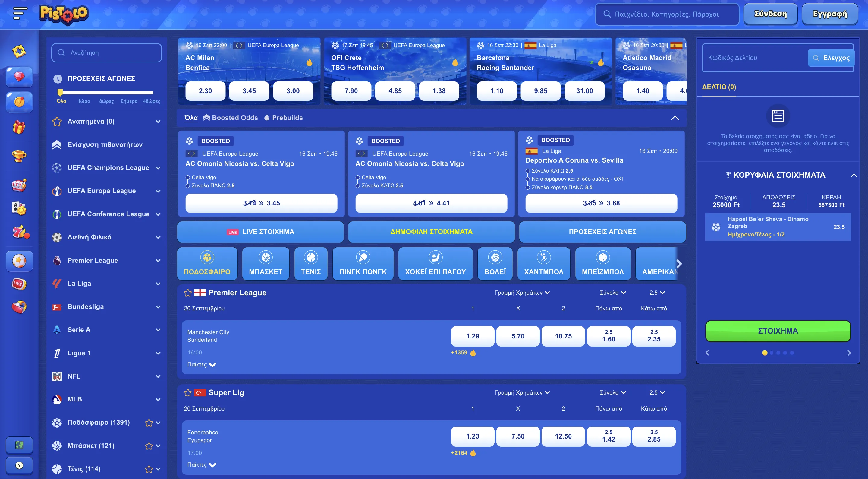Favorite the Μπάσκετ (121) star
The width and height of the screenshot is (868, 479).
(x=149, y=446)
